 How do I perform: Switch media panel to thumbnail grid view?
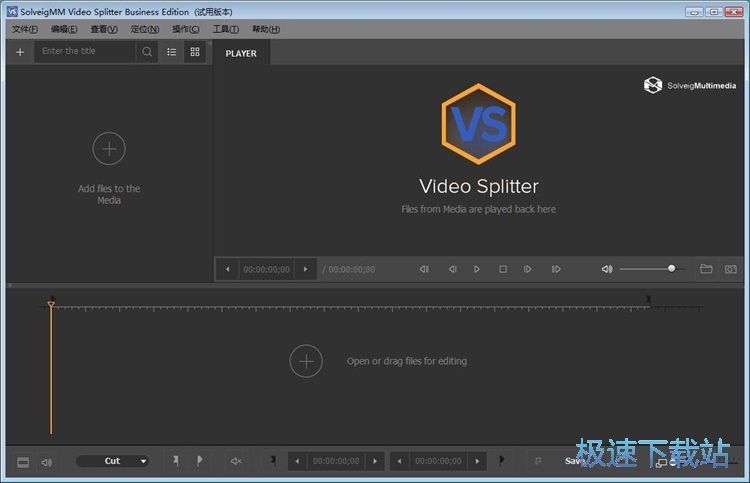[195, 52]
